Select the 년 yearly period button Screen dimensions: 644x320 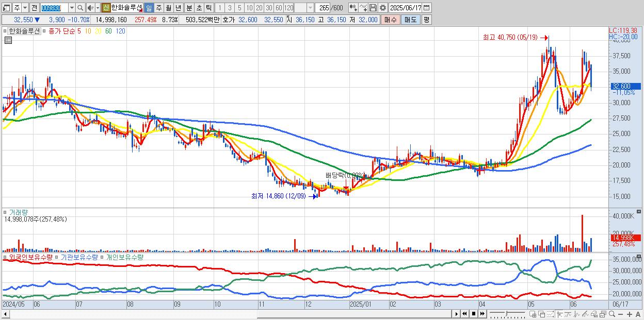coord(178,8)
